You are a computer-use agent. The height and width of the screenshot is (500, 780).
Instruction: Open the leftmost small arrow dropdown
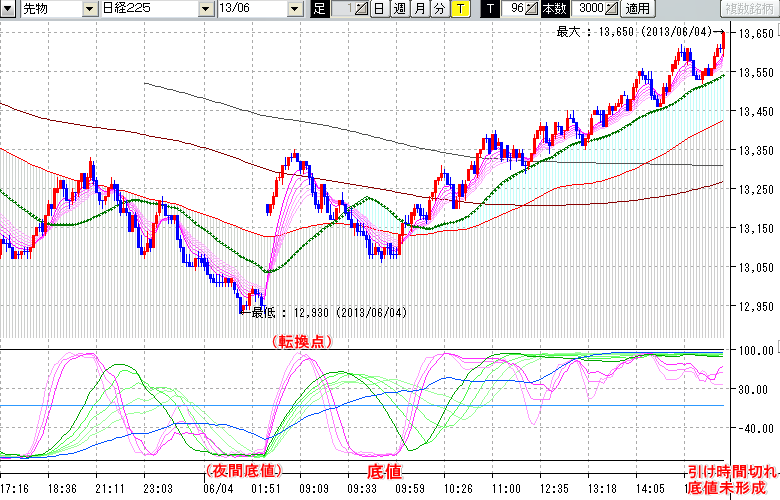tap(8, 9)
